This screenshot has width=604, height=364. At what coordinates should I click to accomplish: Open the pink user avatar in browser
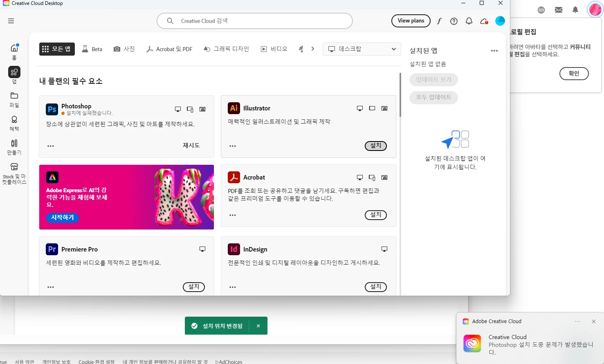tap(595, 9)
